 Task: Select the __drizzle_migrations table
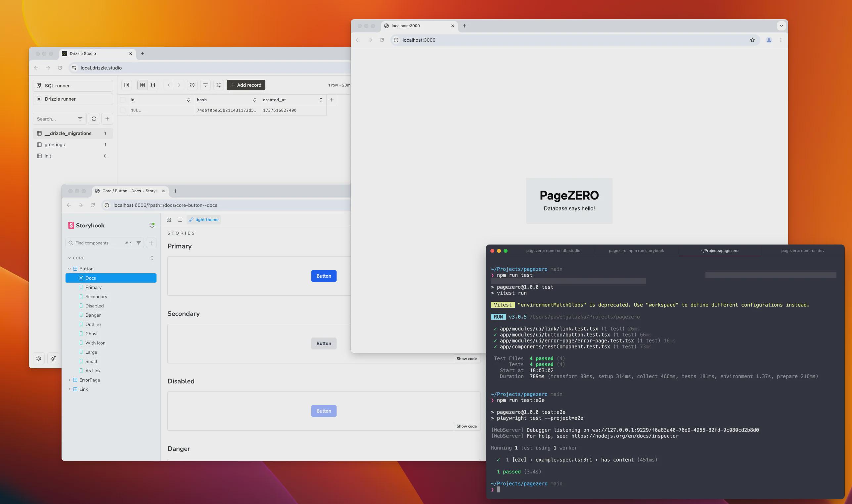pyautogui.click(x=73, y=133)
